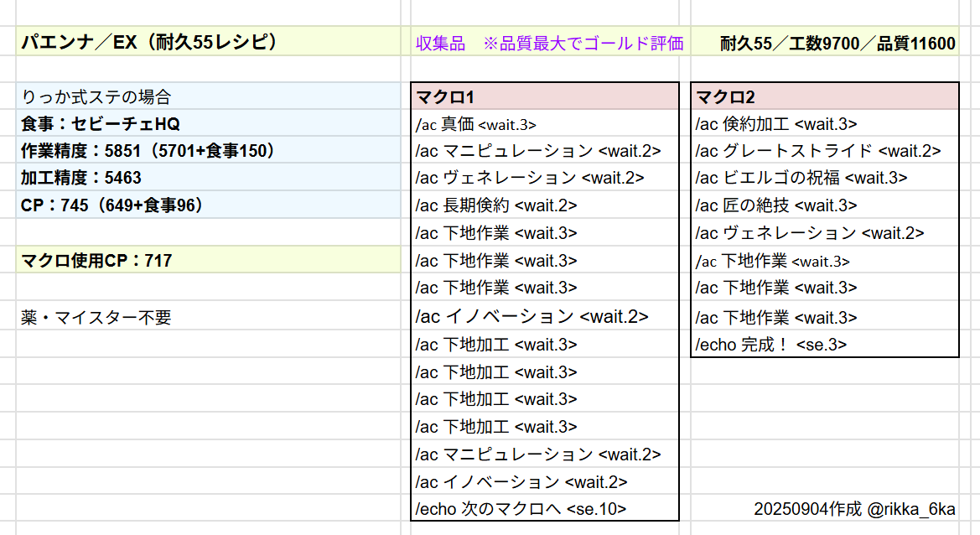Select the マクロ1 header cell

pos(545,96)
